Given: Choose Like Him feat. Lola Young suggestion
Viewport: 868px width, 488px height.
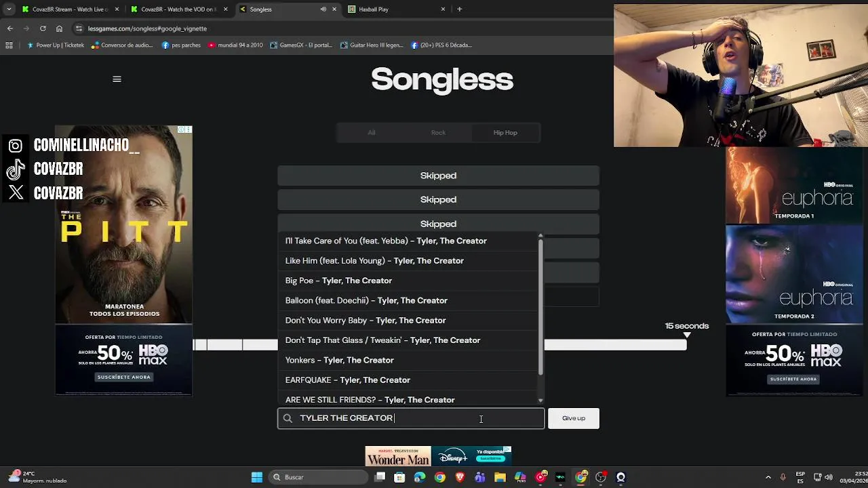Looking at the screenshot, I should [x=408, y=261].
